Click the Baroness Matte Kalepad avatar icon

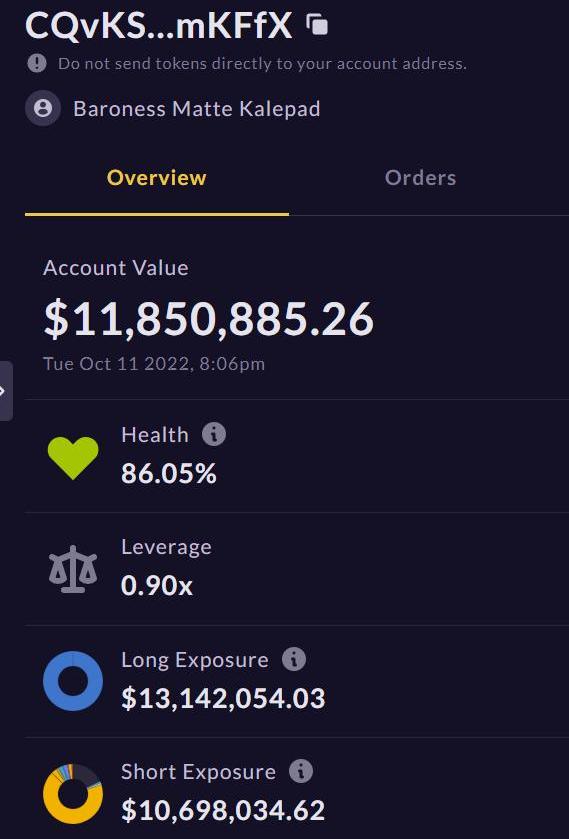[x=43, y=108]
